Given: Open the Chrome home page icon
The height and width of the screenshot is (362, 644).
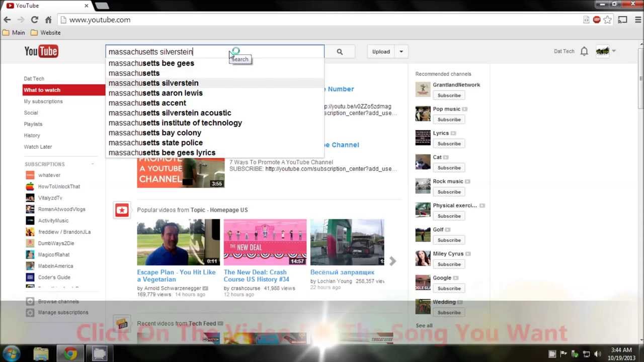Looking at the screenshot, I should [x=48, y=20].
